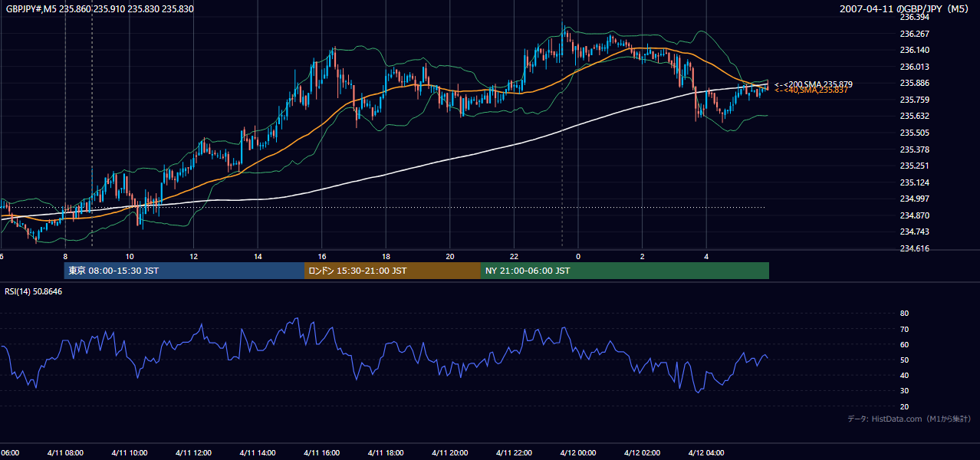Click price axis label 235.124
Screen dimensions: 980x460
pyautogui.click(x=915, y=182)
